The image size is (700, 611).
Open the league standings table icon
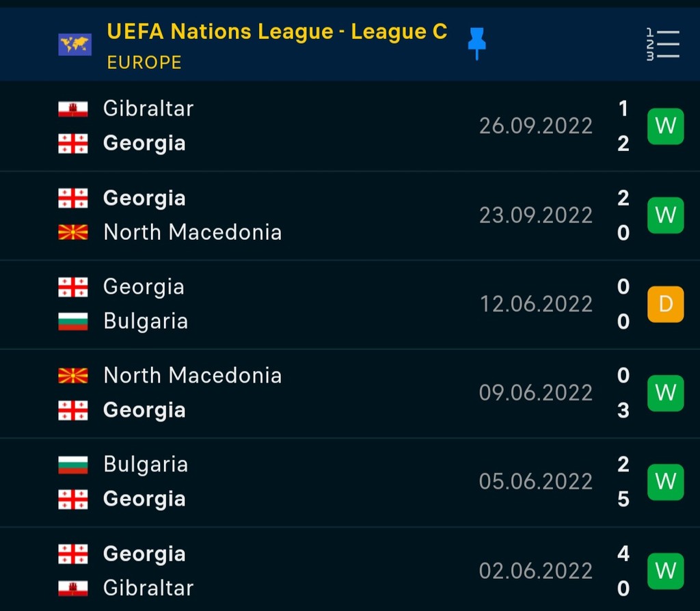click(x=663, y=44)
